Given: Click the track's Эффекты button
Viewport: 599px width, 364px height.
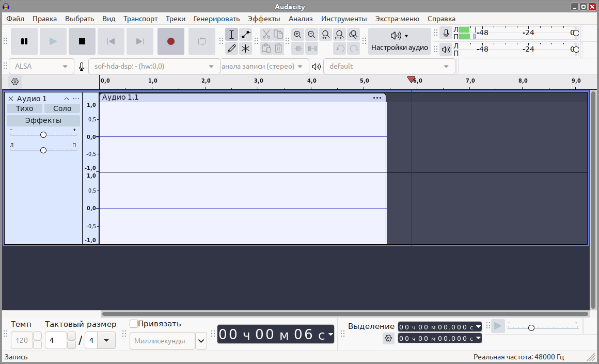Looking at the screenshot, I should tap(43, 120).
